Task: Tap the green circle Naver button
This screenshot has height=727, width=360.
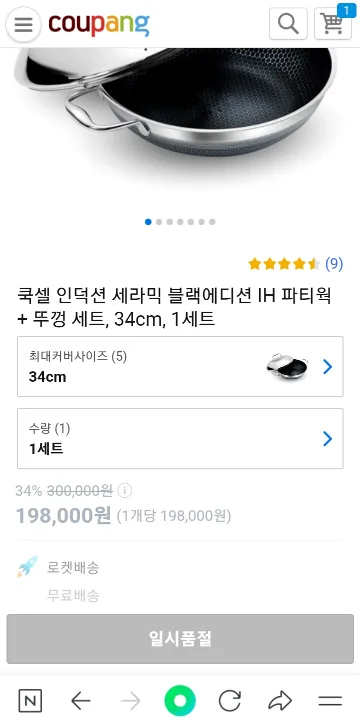Action: [x=180, y=701]
